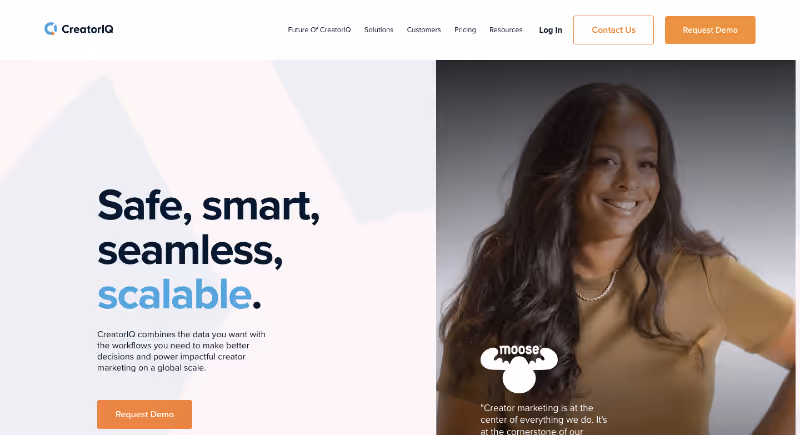Click Request Demo below the hero paragraph
Viewport: 800px width, 435px height.
click(144, 414)
